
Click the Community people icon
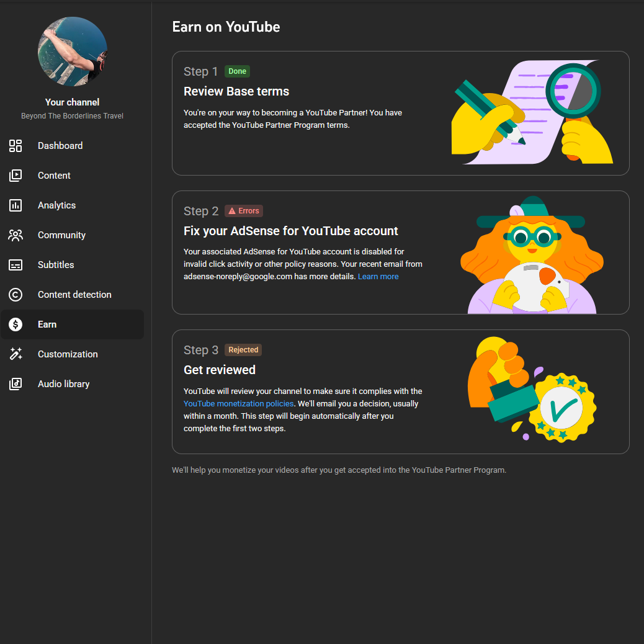pos(16,235)
